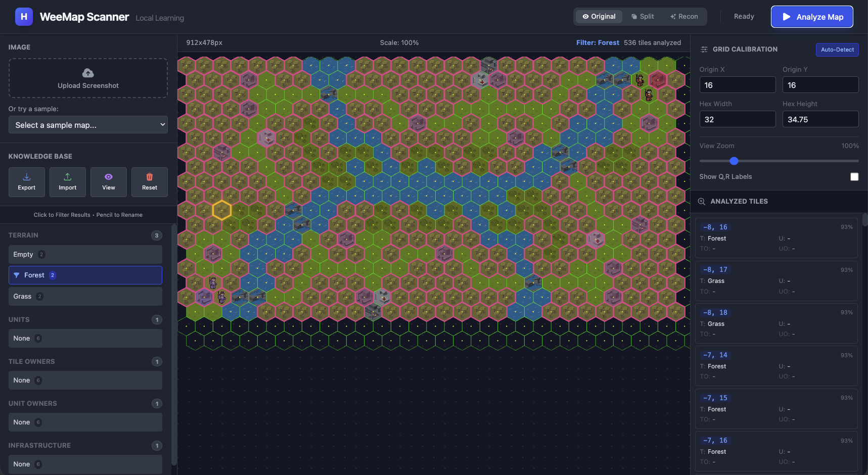Open the View knowledge base eye icon

(x=109, y=177)
